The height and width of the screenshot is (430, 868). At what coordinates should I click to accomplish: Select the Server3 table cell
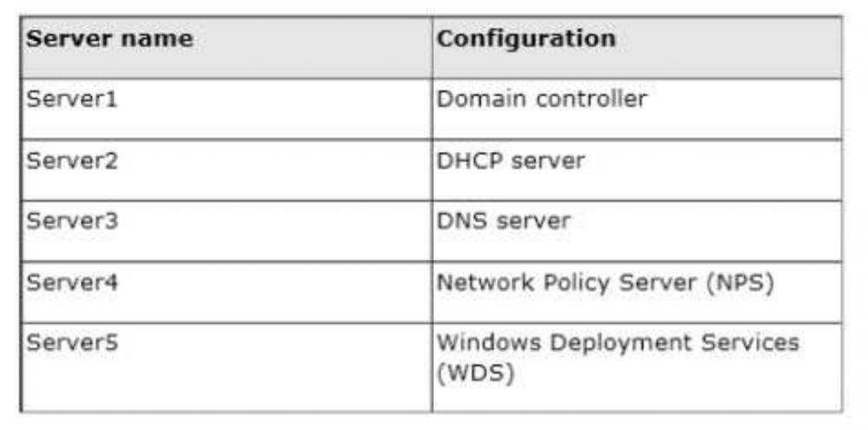coord(71,222)
